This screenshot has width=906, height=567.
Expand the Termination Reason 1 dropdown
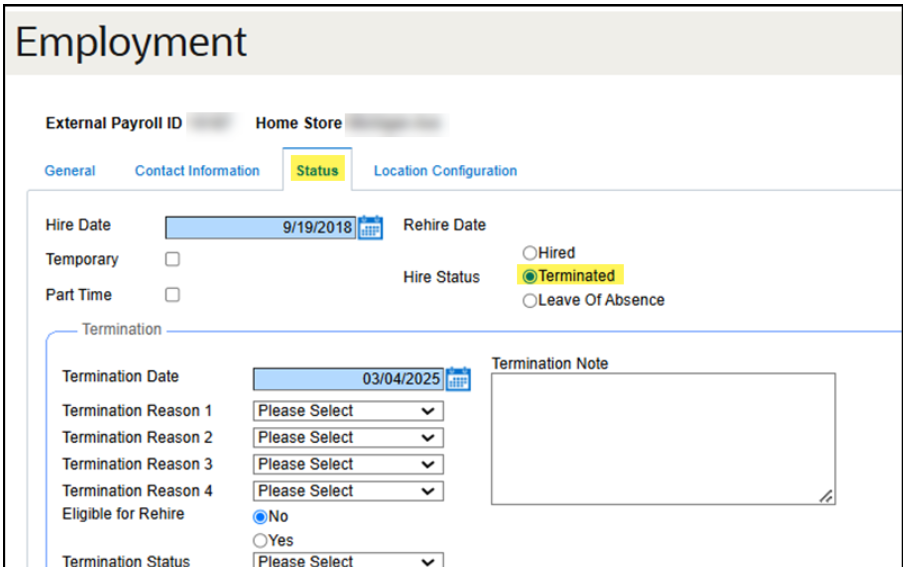[x=348, y=411]
